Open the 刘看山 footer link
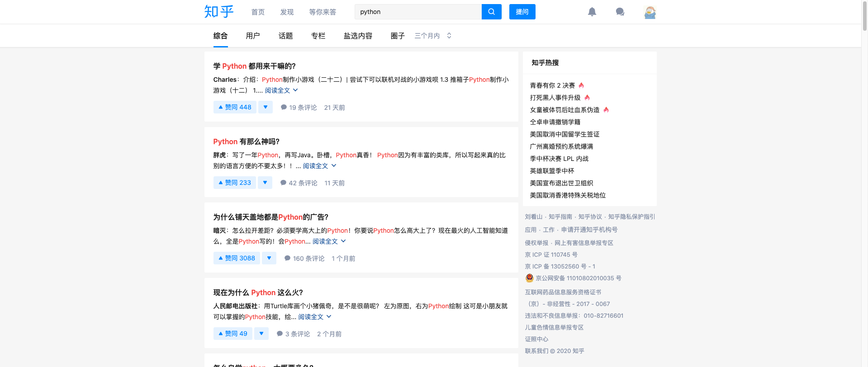The image size is (868, 367). (534, 217)
